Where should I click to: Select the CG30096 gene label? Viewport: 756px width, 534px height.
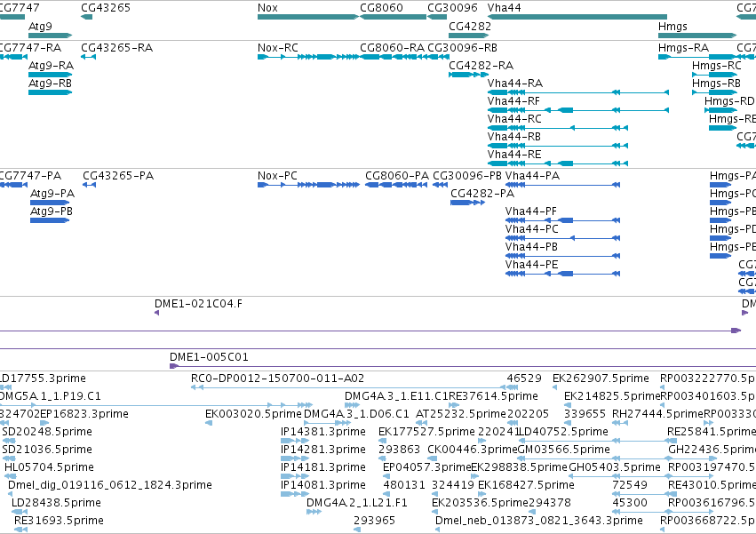(452, 8)
